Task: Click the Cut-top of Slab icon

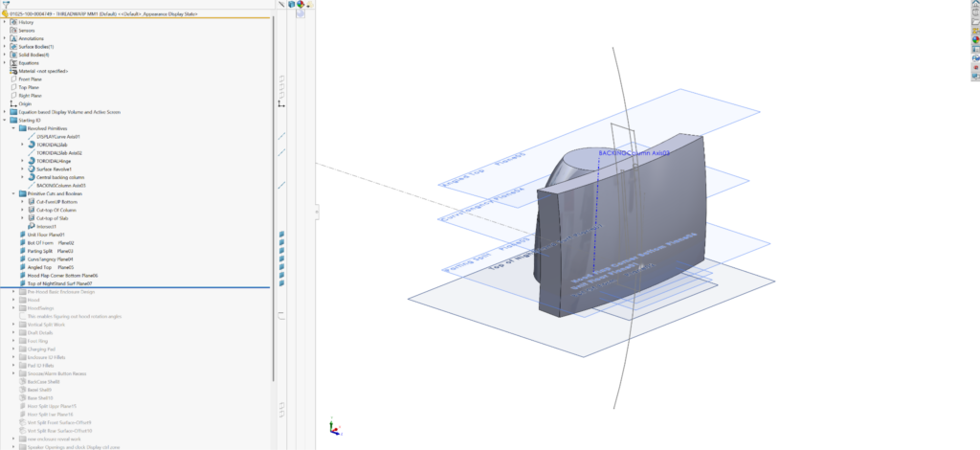Action: (x=32, y=218)
